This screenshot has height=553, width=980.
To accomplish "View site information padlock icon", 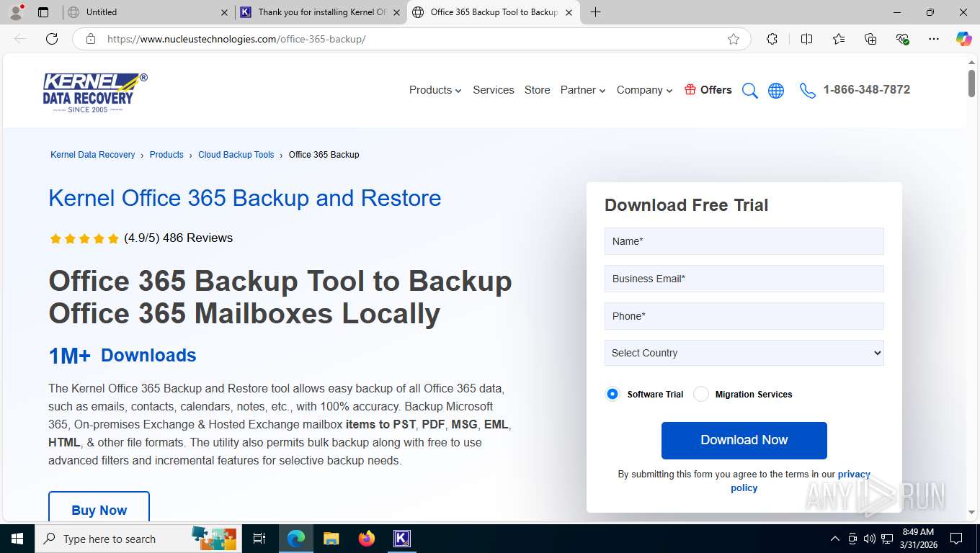I will point(91,39).
